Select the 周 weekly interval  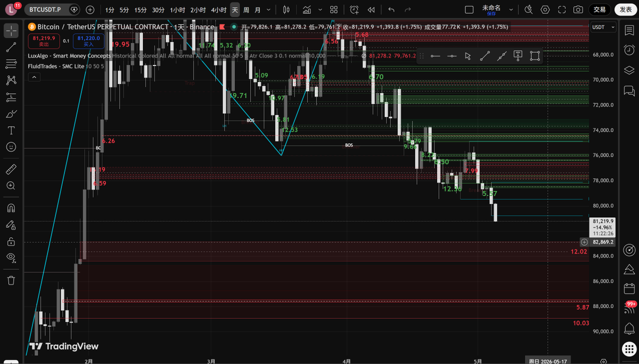[x=246, y=10]
